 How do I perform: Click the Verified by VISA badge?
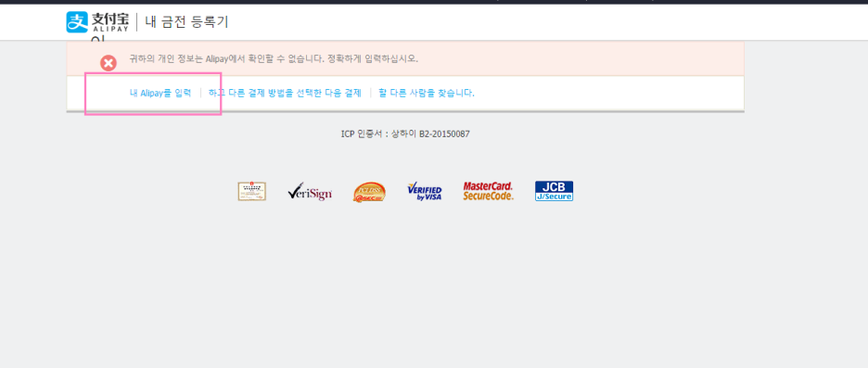point(425,192)
